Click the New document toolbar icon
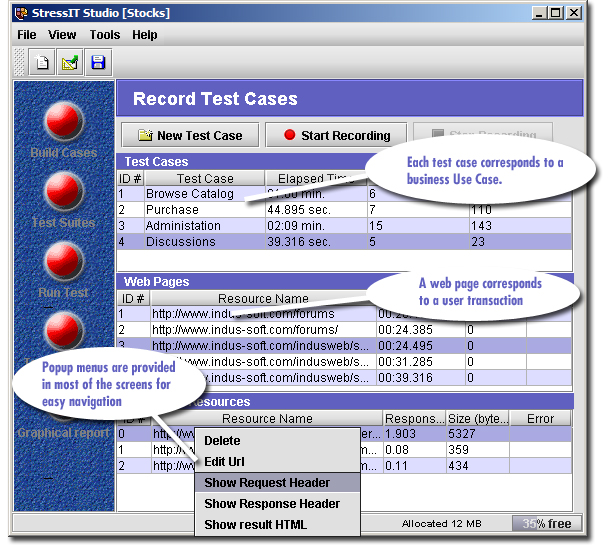 pos(43,63)
